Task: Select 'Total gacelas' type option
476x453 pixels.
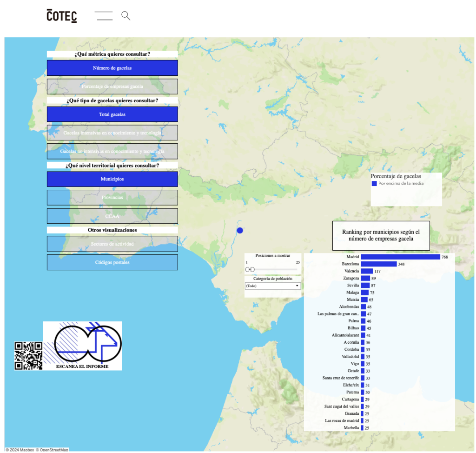Action: 112,114
